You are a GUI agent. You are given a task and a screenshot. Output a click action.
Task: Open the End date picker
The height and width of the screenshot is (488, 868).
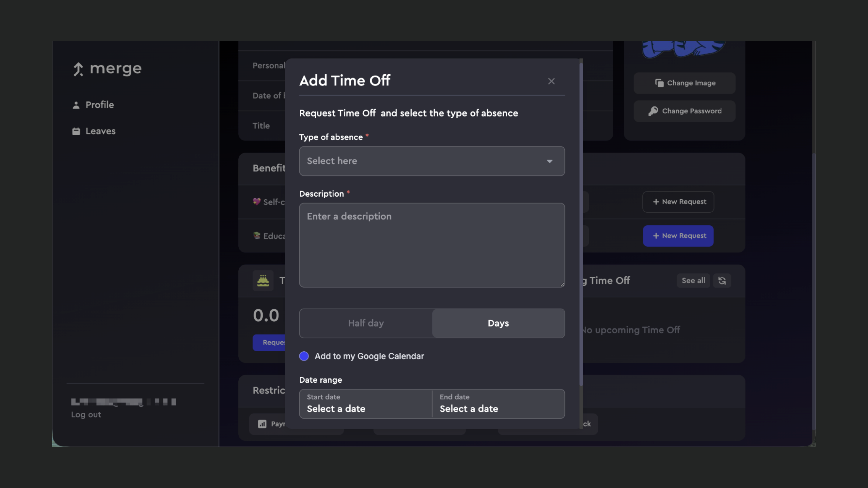coord(498,404)
